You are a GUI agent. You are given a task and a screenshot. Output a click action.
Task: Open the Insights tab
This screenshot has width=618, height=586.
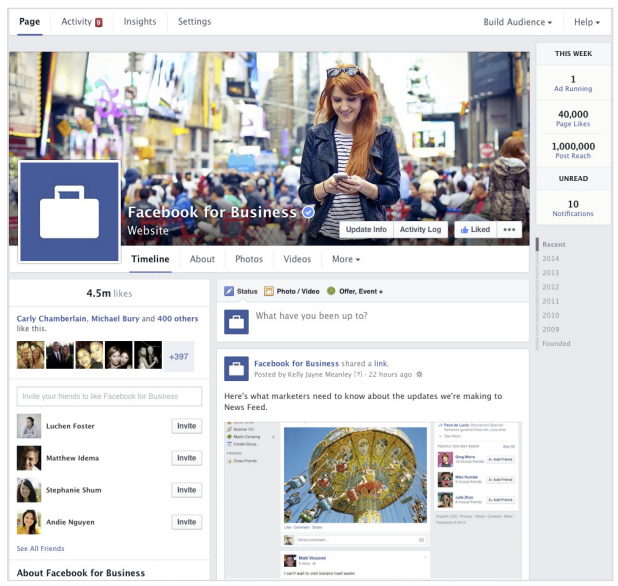(140, 22)
